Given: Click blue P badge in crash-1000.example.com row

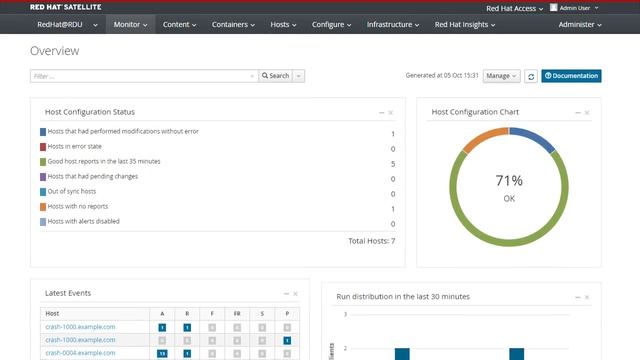Looking at the screenshot, I should (x=287, y=340).
